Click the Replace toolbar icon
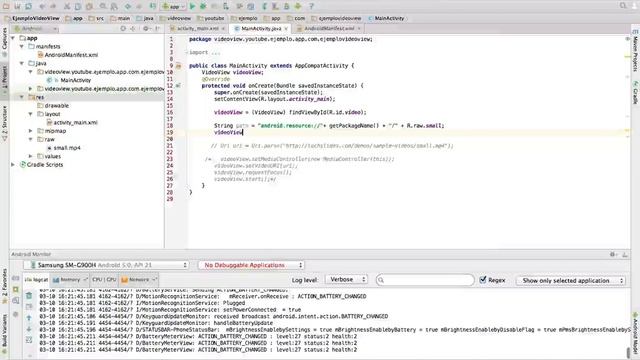Image resolution: width=640 pixels, height=360 pixels. [114, 6]
